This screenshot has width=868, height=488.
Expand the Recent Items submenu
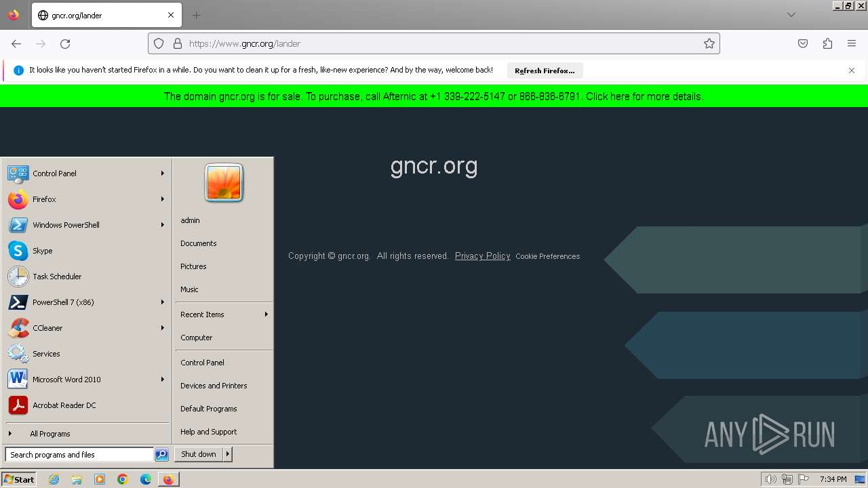pyautogui.click(x=224, y=314)
